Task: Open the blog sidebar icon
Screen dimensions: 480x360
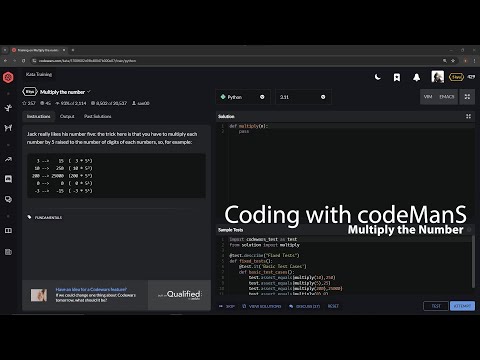Action: tap(8, 252)
